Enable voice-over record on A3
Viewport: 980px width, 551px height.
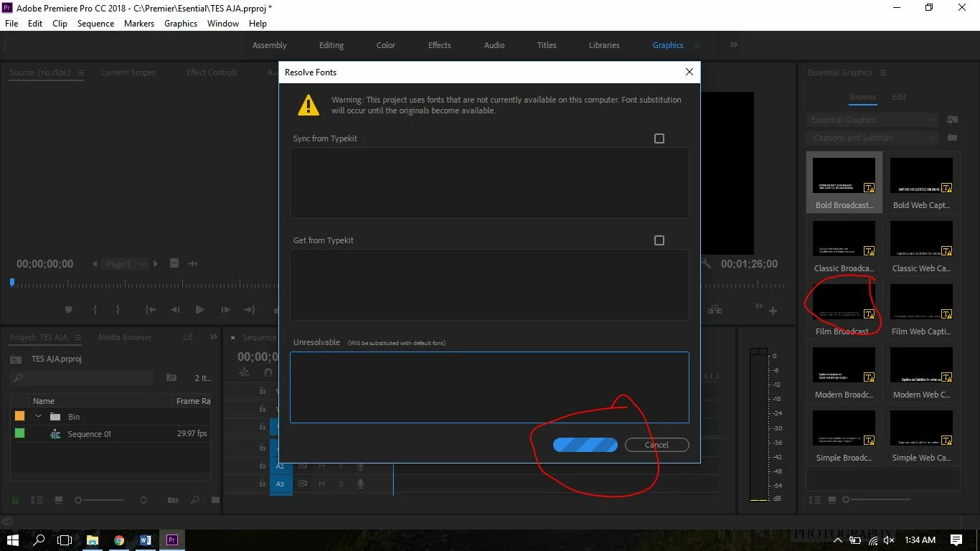pyautogui.click(x=361, y=484)
